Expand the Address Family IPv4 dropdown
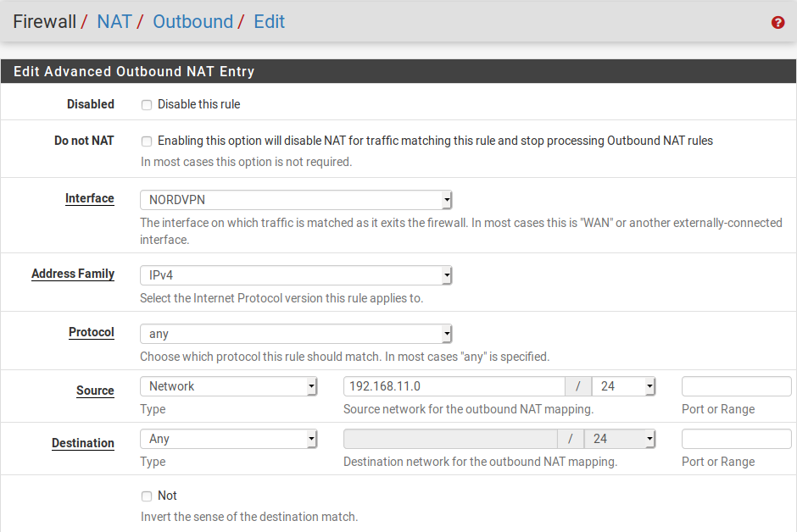 296,275
